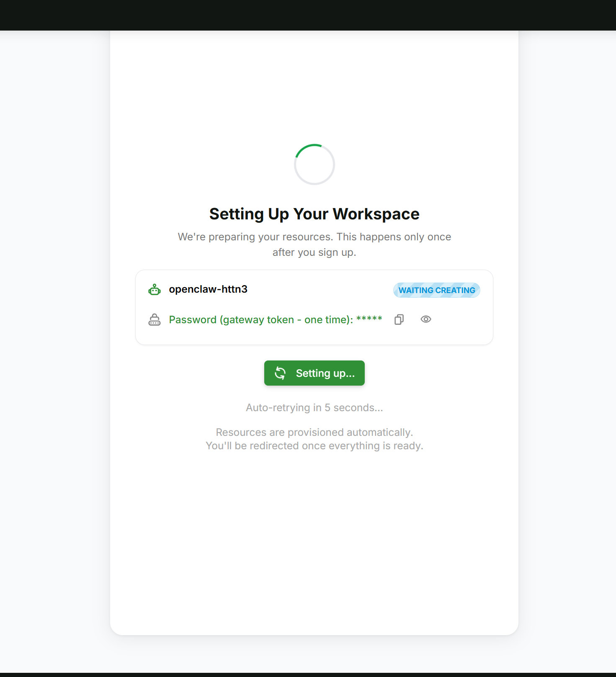
Task: Select the openclaw-httn3 workspace name
Action: [208, 289]
